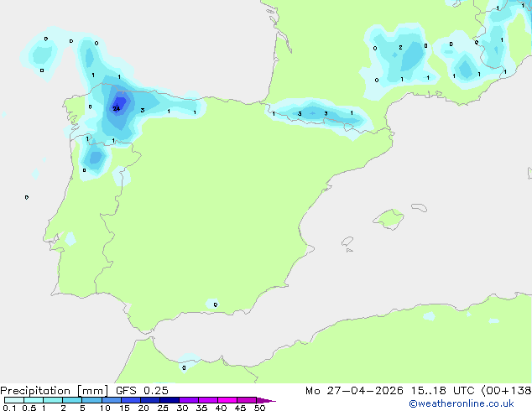The width and height of the screenshot is (532, 411).
Task: Select the 2–5 mm legend swatch
Action: tap(72, 400)
